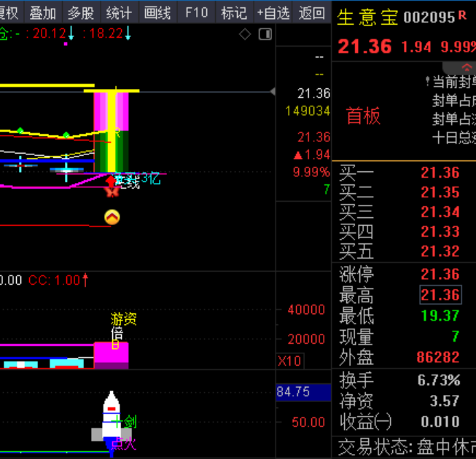Click the 50.00 axis level label
This screenshot has height=459, width=476.
coord(308,423)
